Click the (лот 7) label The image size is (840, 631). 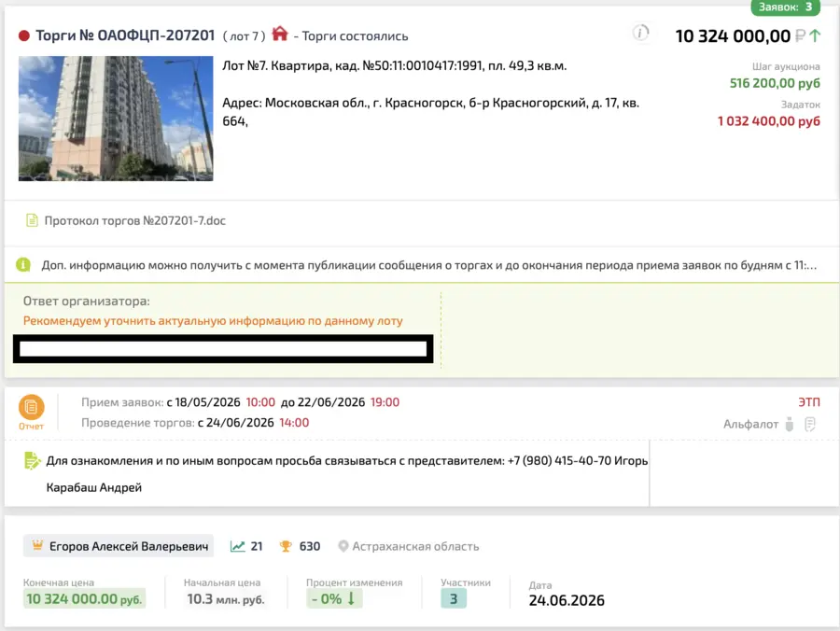click(x=244, y=36)
